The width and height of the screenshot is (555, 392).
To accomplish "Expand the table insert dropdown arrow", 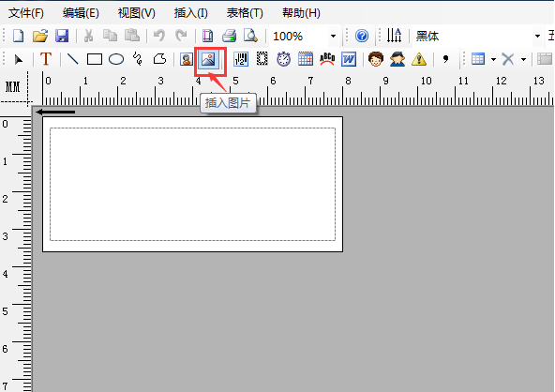I will coord(493,59).
